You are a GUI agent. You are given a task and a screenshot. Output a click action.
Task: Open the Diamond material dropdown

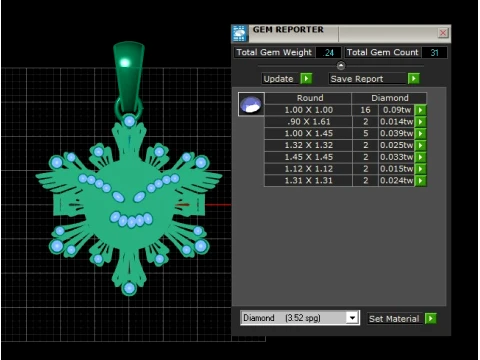point(352,318)
